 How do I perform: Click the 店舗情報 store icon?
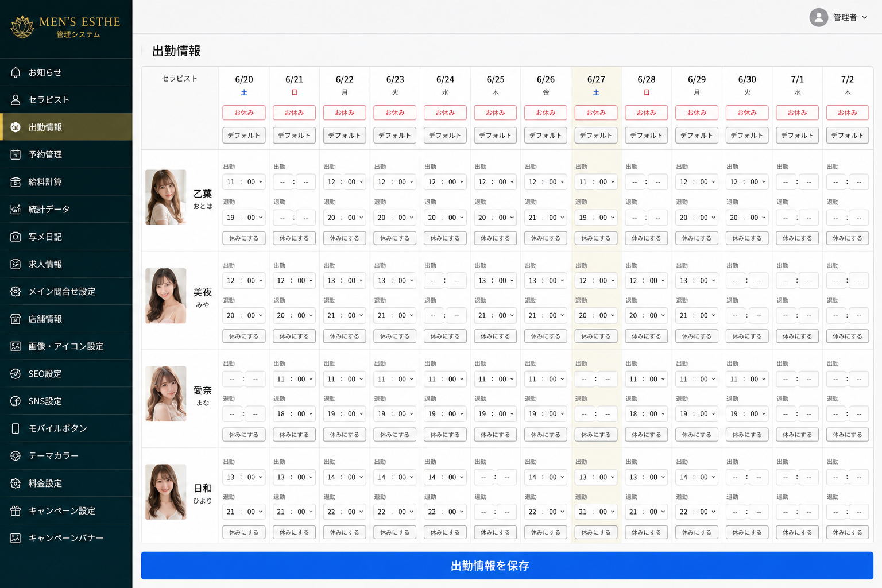tap(16, 319)
